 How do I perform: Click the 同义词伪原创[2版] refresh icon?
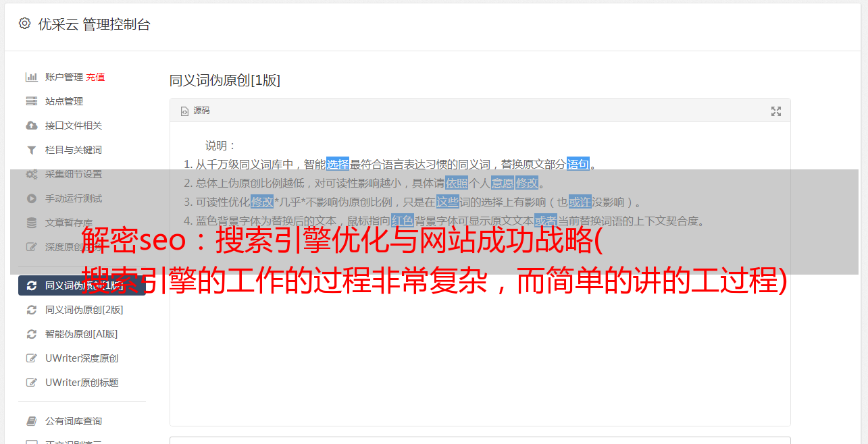coord(31,310)
